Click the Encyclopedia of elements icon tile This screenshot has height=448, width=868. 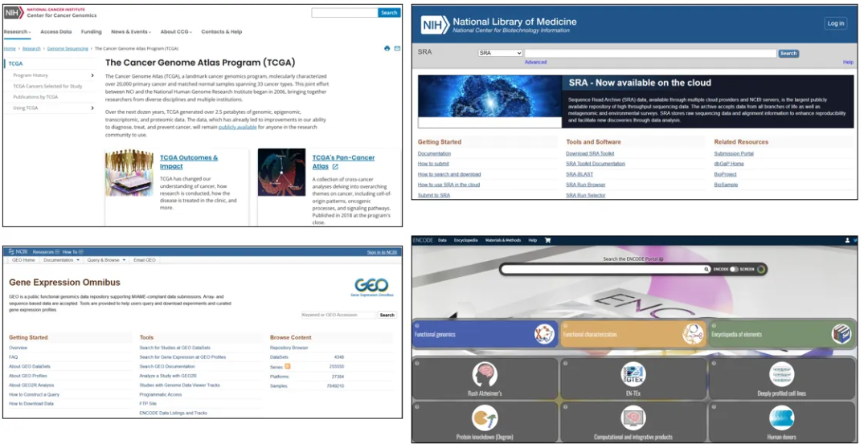click(x=841, y=334)
